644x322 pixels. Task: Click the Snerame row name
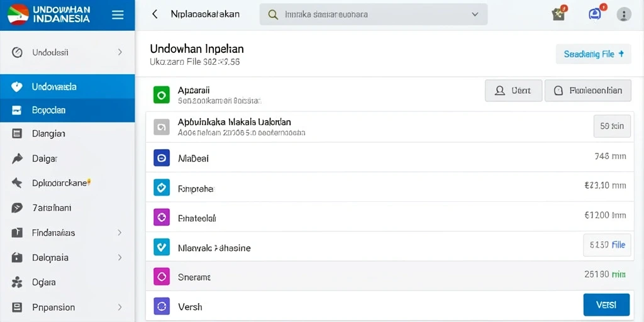(x=194, y=277)
